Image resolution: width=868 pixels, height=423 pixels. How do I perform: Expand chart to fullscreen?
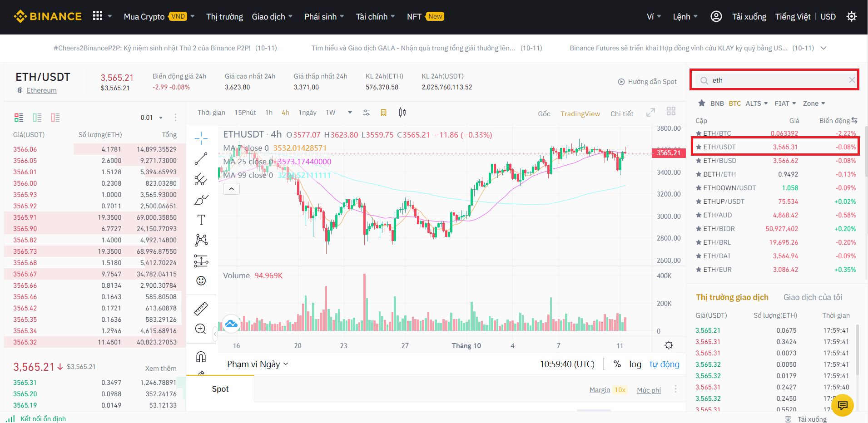pos(650,112)
